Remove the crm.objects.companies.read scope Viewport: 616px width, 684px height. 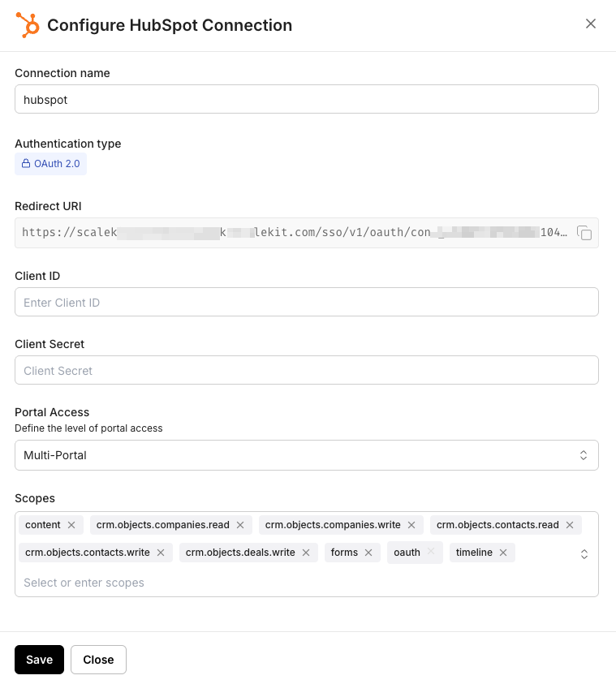pos(240,525)
